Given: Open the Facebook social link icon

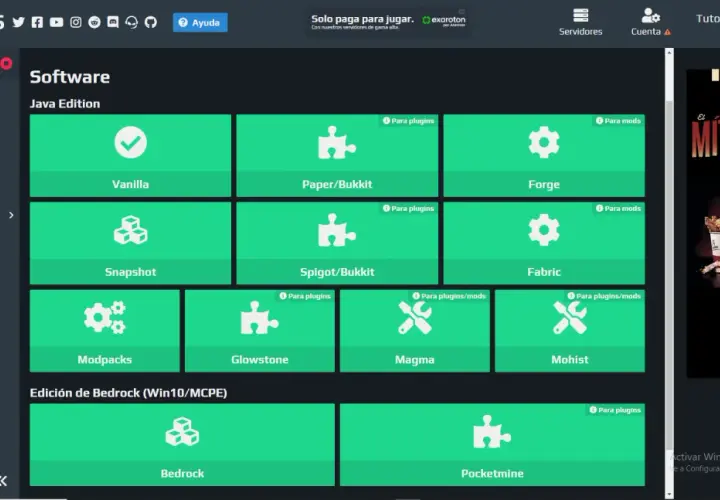Looking at the screenshot, I should (37, 22).
